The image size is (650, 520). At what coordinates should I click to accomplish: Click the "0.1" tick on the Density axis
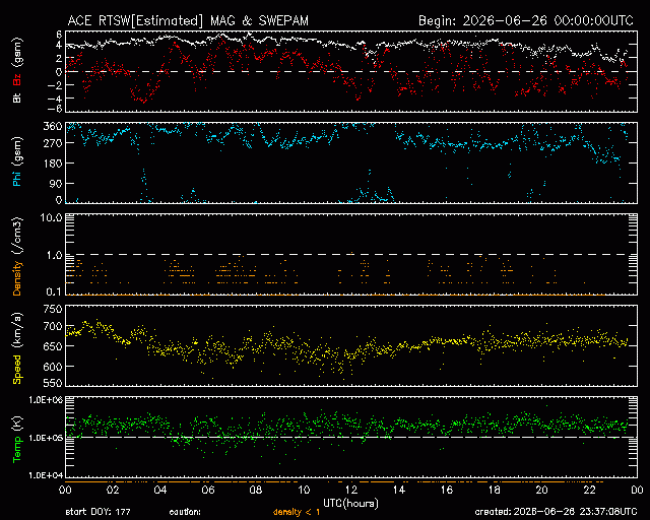54,292
